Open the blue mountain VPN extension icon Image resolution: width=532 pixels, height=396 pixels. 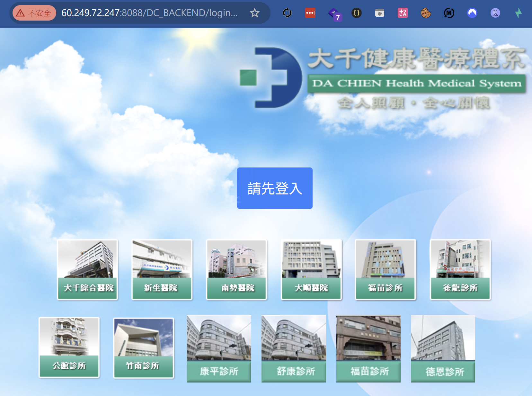pyautogui.click(x=472, y=13)
